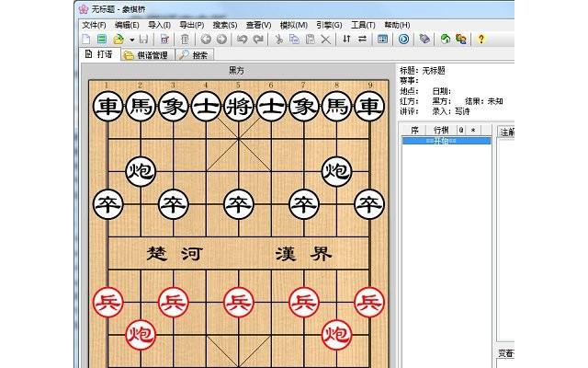Select the black 炮 on file 8
Screen dimensions: 588x368
[x=336, y=172]
